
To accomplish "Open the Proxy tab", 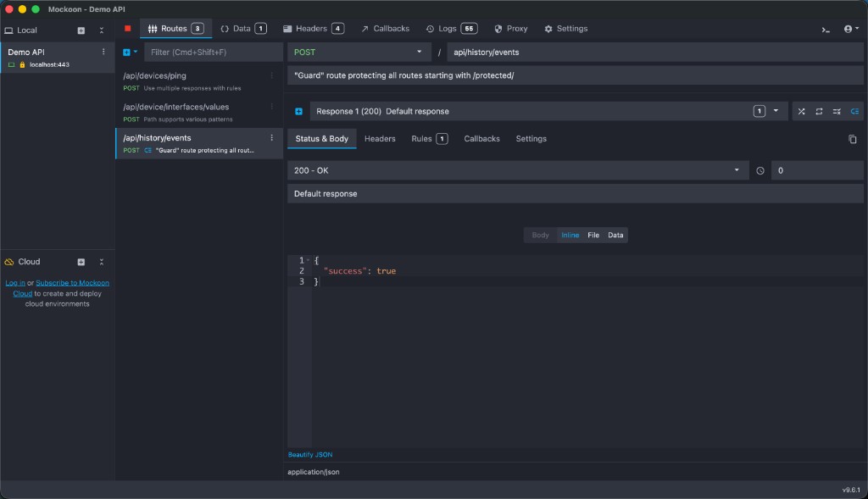I will coord(511,29).
